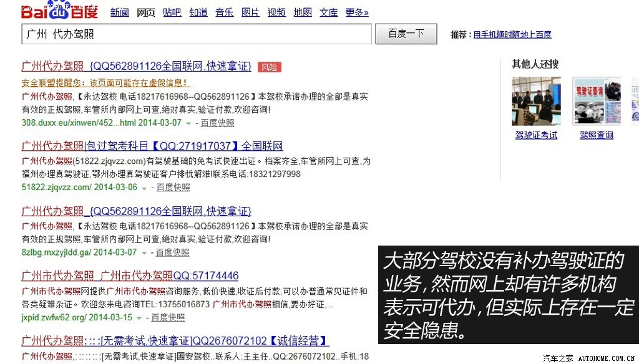Screen dimensions: 639x364
Task: Open the 新闻 news tab
Action: pyautogui.click(x=119, y=12)
